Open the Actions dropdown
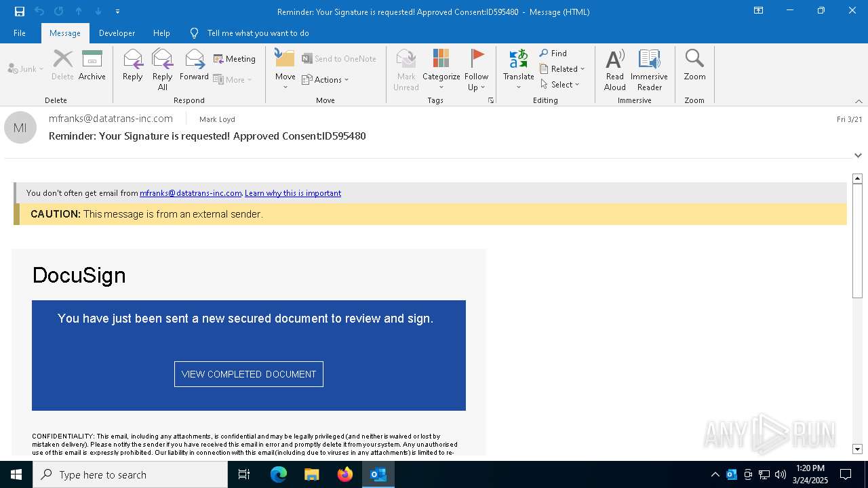This screenshot has width=868, height=488. pos(325,79)
